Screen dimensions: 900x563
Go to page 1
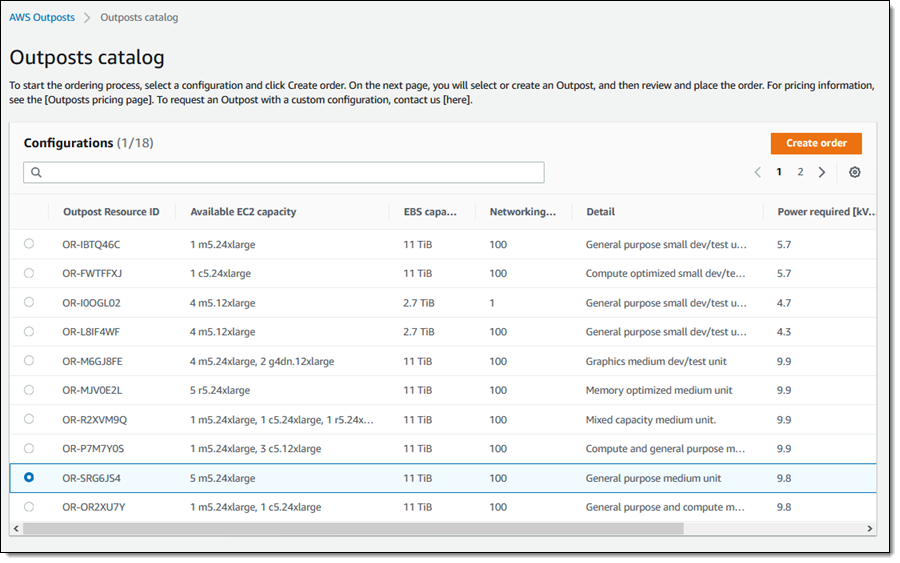(779, 172)
